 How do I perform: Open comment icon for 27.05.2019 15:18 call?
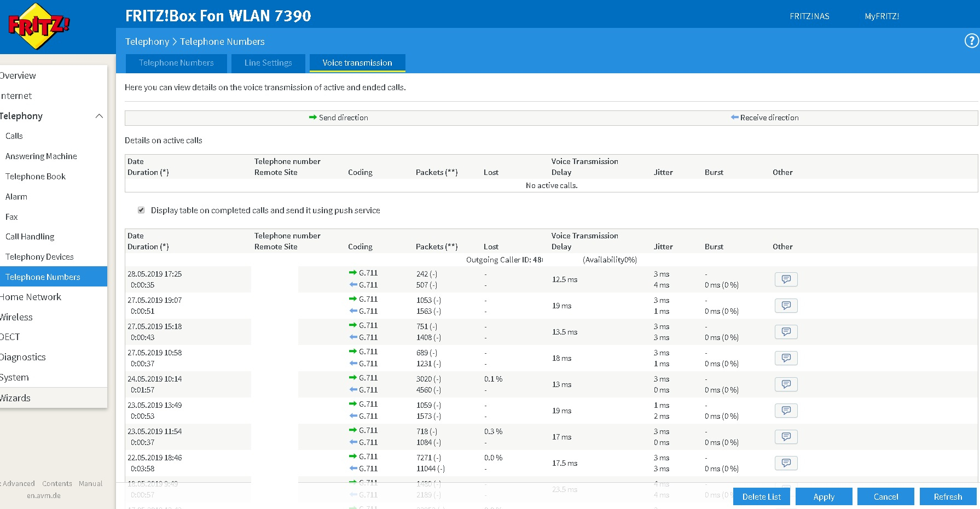coord(786,332)
